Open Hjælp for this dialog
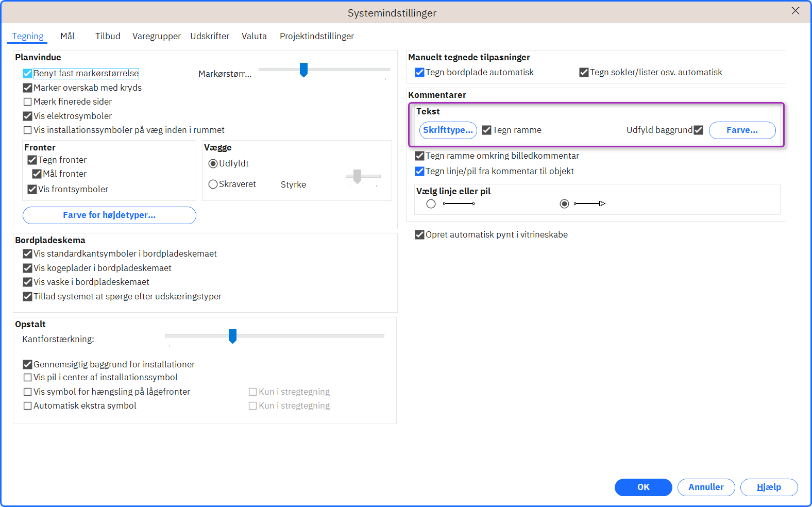Viewport: 812px width, 507px height. [769, 487]
